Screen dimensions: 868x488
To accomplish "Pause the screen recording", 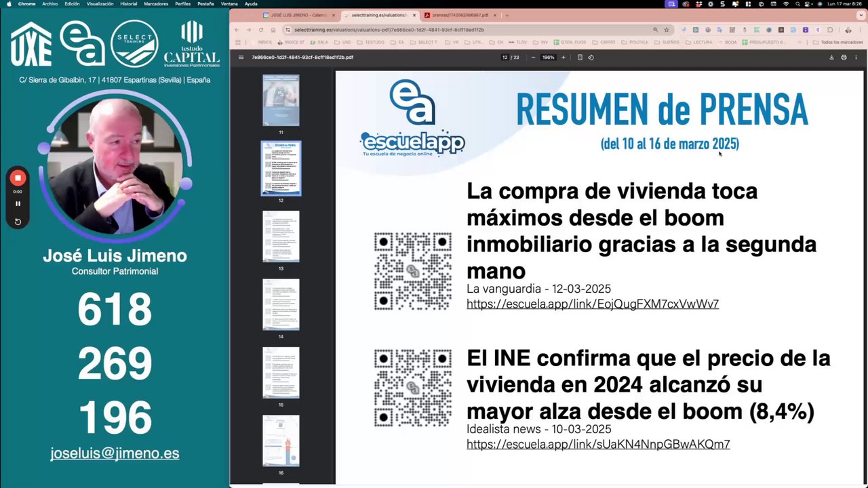I will point(18,203).
